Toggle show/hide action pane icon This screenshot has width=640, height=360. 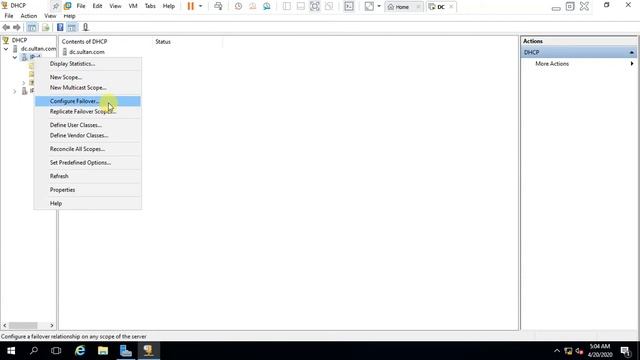point(72,27)
